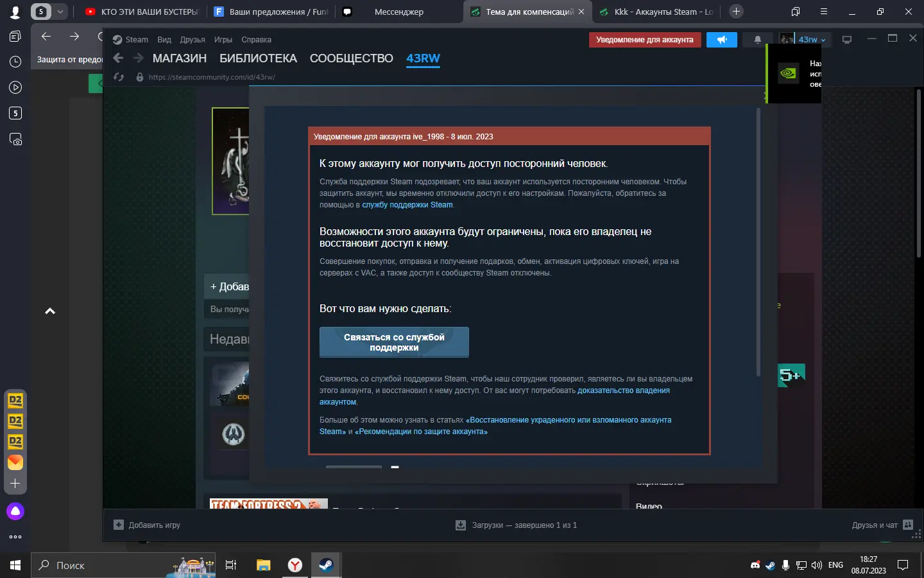The height and width of the screenshot is (578, 924).
Task: Open the tab list icon in browser sidebar
Action: (x=15, y=36)
